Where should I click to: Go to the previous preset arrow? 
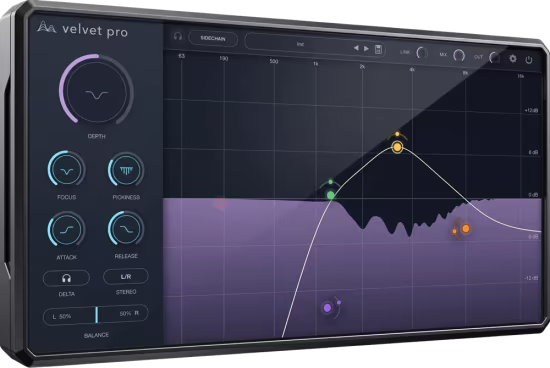[x=356, y=48]
